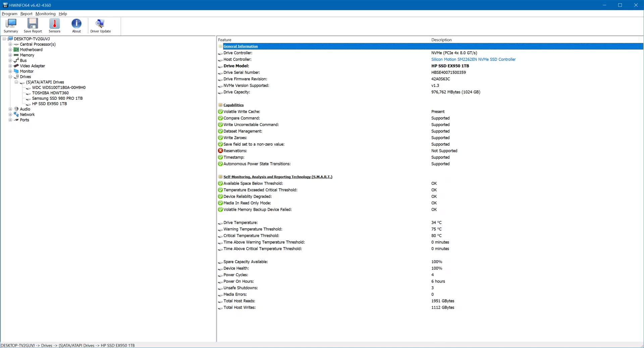Click the Total Host Reads 1951 GBytes value

click(x=443, y=301)
